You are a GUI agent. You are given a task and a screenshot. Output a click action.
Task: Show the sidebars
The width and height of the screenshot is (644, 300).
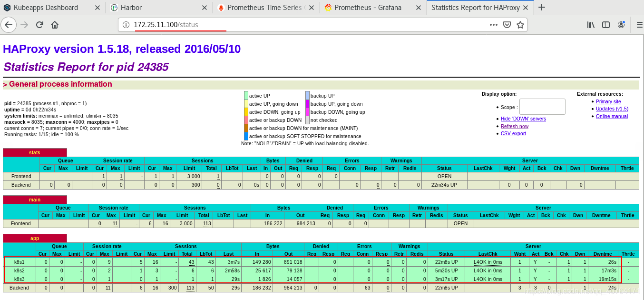[606, 25]
